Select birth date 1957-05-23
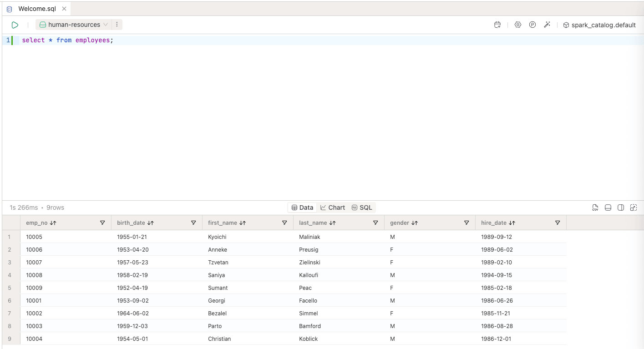 click(x=157, y=263)
